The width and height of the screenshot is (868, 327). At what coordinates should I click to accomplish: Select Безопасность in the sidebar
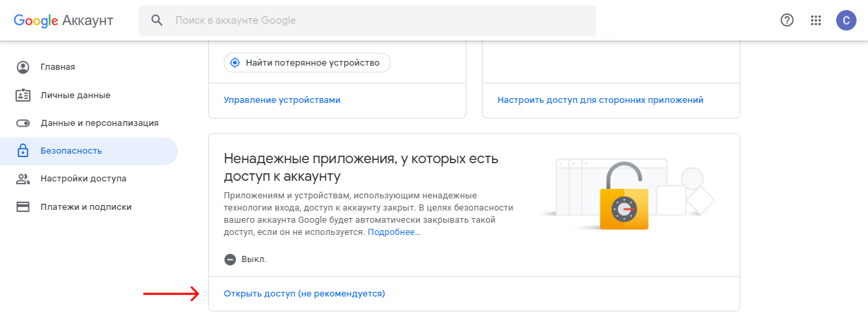(89, 151)
